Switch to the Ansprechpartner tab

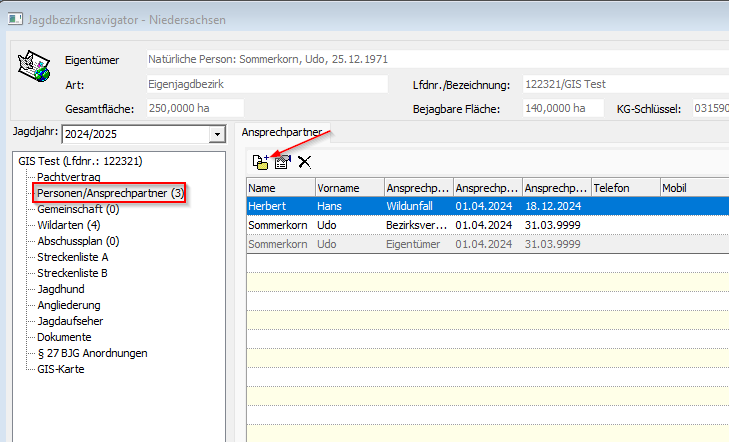coord(281,132)
